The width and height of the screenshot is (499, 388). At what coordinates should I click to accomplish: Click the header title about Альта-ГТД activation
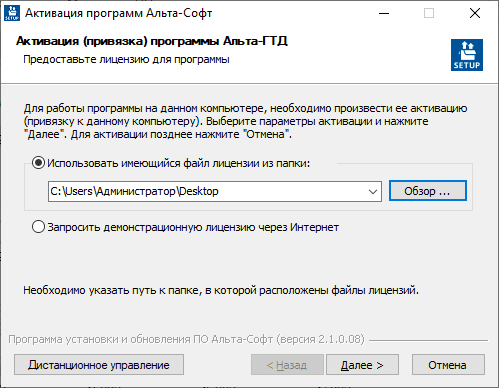point(152,41)
